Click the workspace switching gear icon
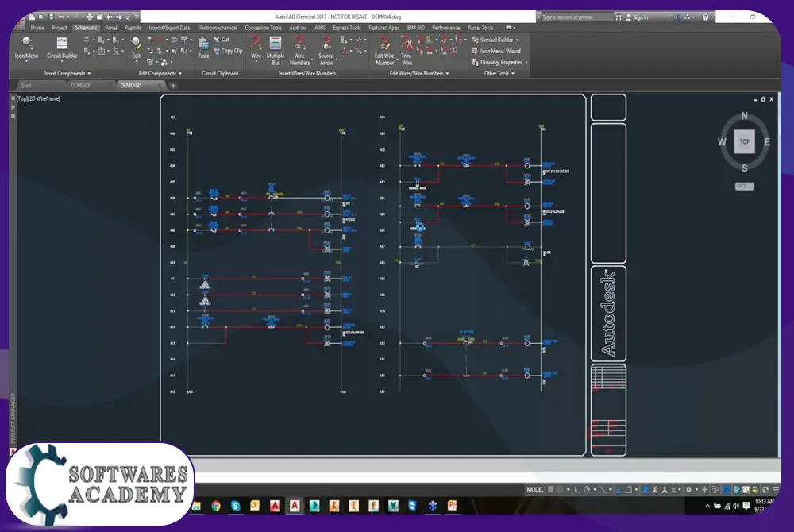 688,489
